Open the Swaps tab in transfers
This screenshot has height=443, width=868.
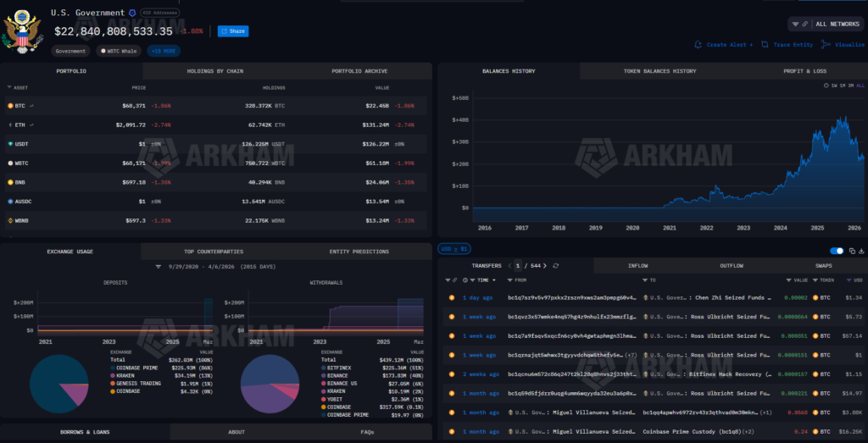(x=823, y=266)
